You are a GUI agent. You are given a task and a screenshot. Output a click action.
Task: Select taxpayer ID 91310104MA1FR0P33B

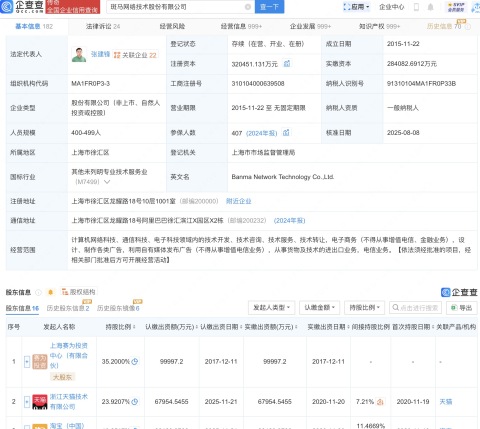coord(421,83)
